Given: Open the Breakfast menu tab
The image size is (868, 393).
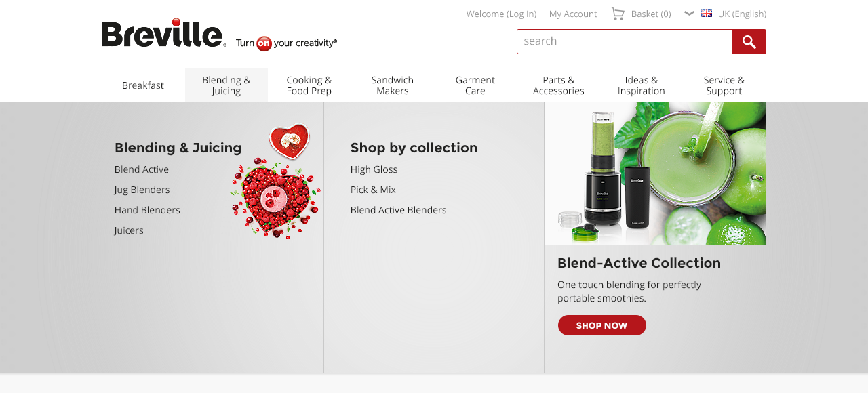Looking at the screenshot, I should click(x=143, y=85).
